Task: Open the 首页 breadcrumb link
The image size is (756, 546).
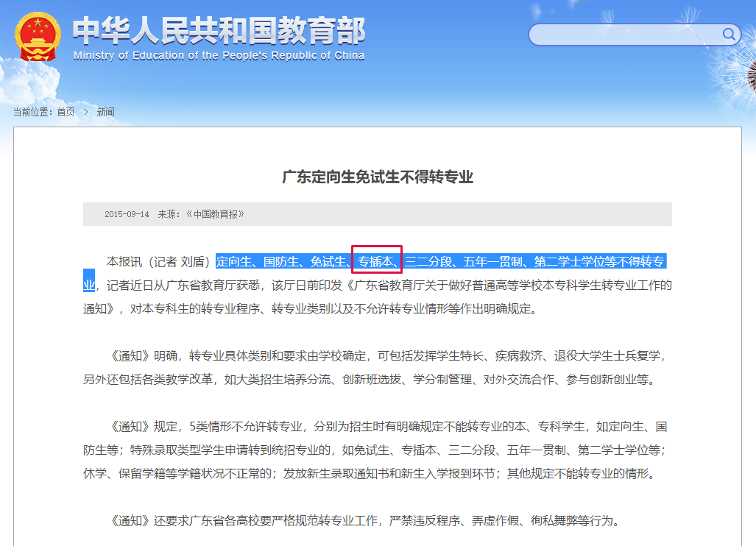Action: [66, 113]
